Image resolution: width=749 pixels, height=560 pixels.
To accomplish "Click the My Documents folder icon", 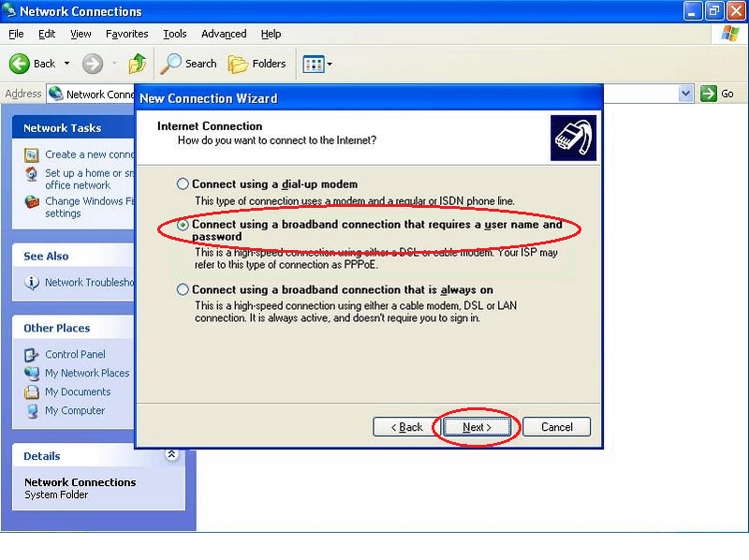I will coord(32,391).
